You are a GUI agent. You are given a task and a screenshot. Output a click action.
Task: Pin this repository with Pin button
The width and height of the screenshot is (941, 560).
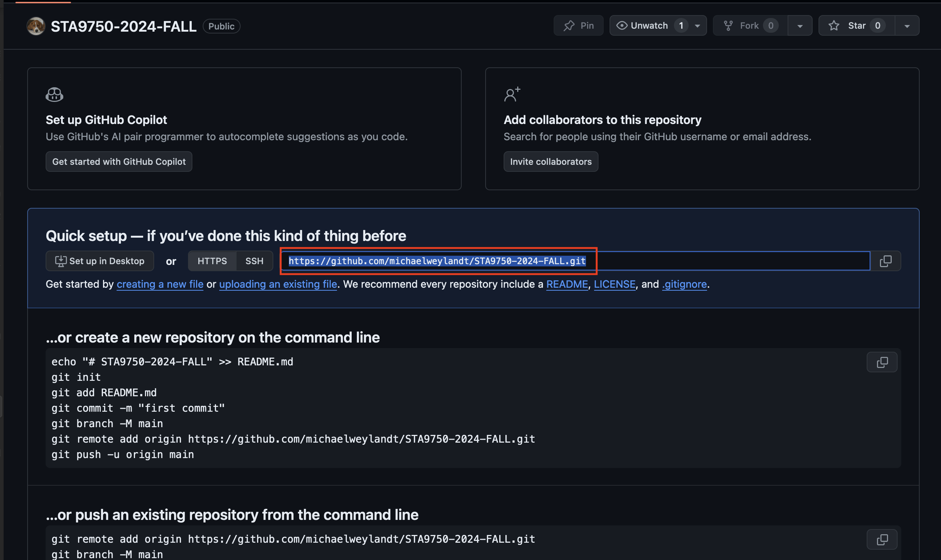[578, 26]
